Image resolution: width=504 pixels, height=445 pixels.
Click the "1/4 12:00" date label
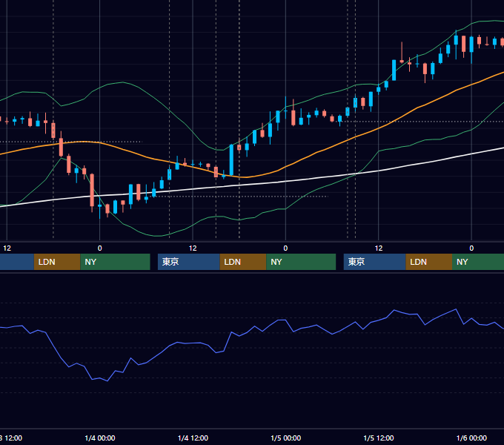pos(193,438)
